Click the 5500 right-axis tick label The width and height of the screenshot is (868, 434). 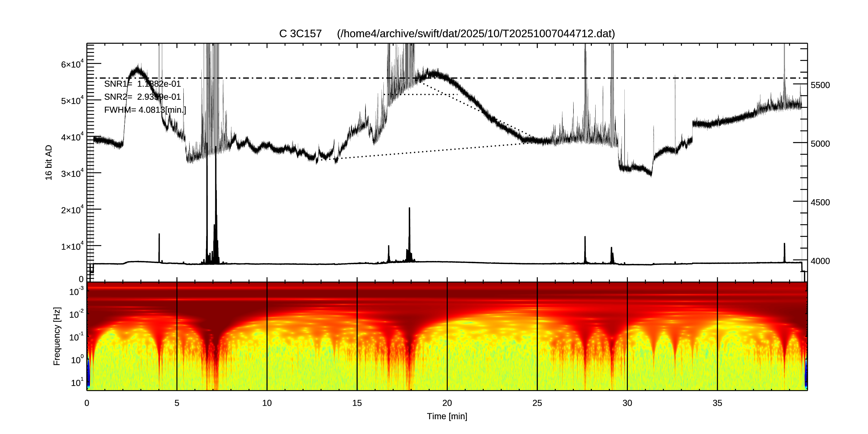(x=820, y=85)
